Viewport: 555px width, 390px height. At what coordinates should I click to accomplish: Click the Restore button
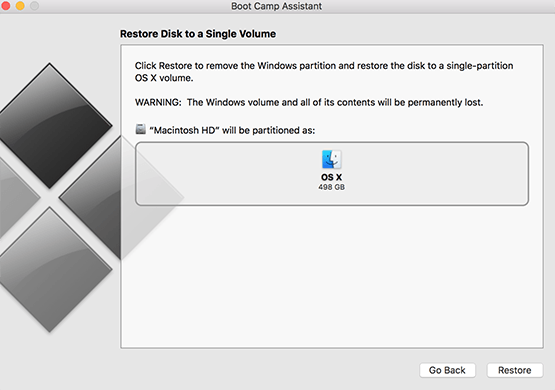pyautogui.click(x=515, y=370)
